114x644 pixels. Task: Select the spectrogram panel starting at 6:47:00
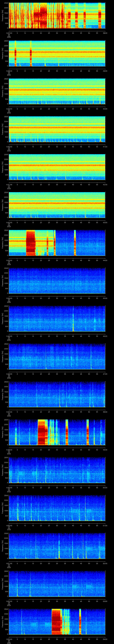click(57, 394)
